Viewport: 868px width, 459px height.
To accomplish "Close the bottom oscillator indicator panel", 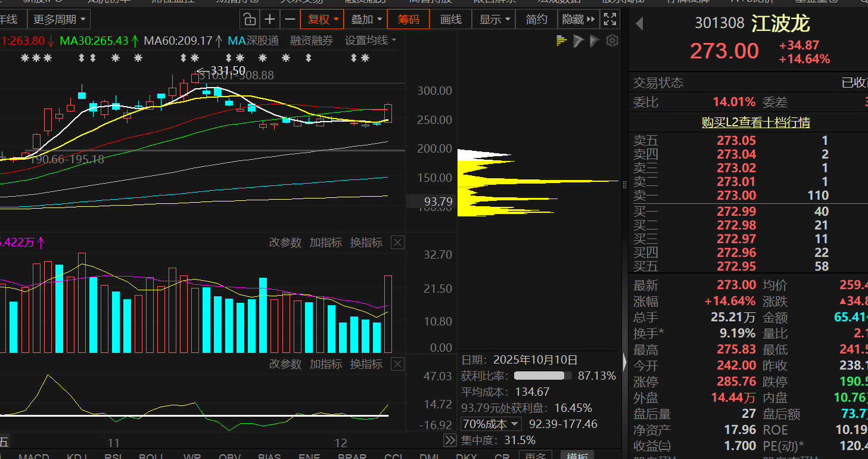I will tap(398, 364).
